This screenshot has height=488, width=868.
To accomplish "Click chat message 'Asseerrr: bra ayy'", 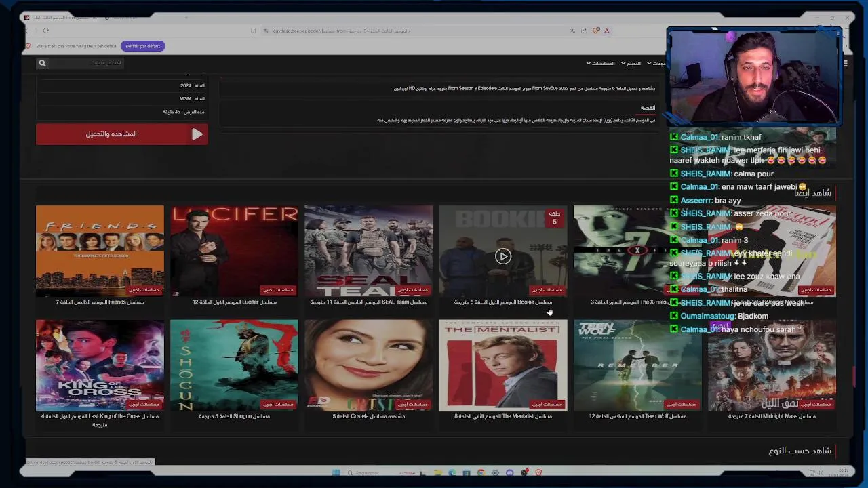I will [705, 201].
